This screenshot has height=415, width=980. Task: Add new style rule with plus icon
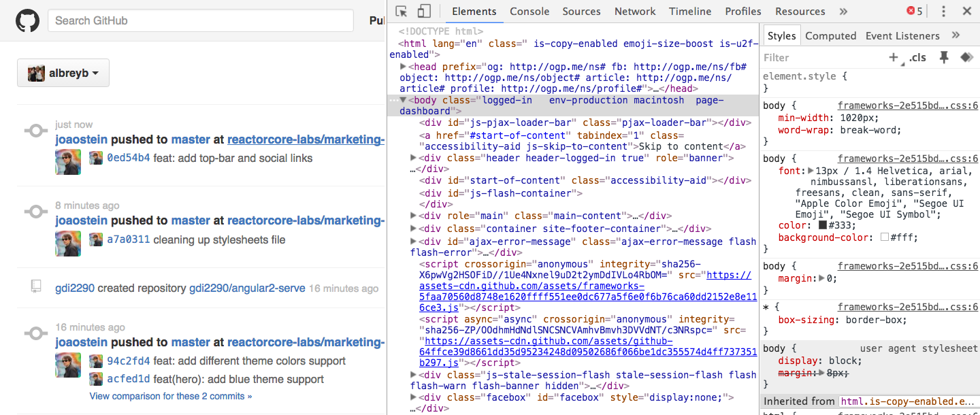coord(894,58)
